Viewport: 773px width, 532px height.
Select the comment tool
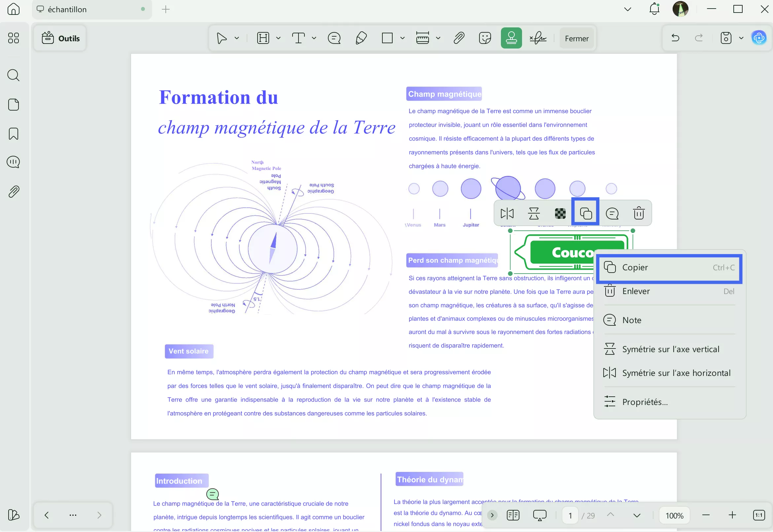(334, 38)
